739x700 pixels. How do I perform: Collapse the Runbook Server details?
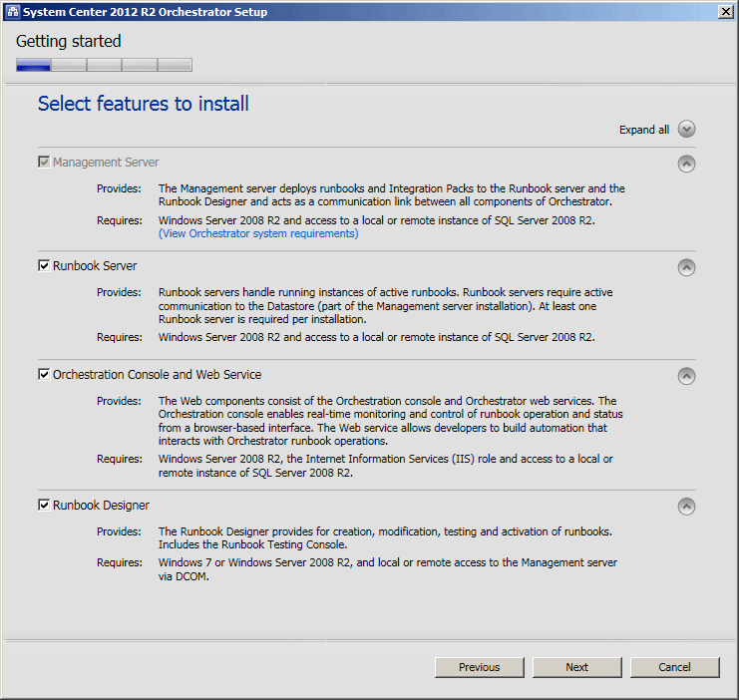(686, 267)
